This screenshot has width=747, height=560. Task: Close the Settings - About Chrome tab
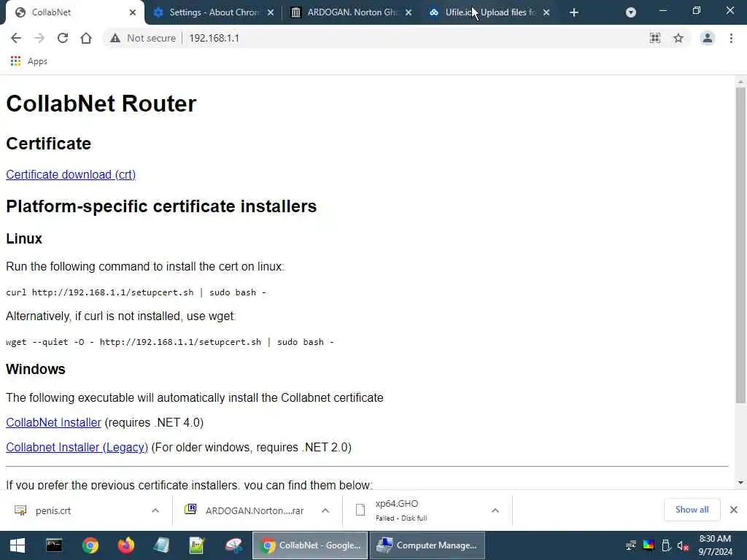(271, 12)
